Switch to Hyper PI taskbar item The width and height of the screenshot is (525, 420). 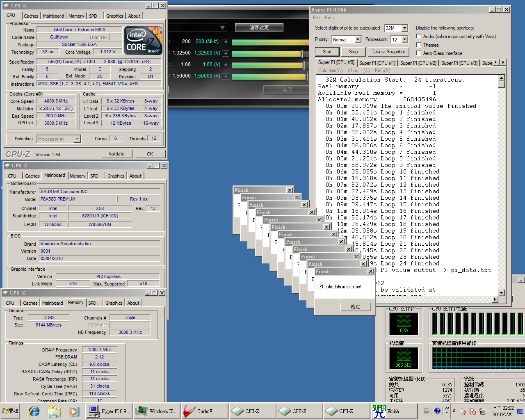109,411
